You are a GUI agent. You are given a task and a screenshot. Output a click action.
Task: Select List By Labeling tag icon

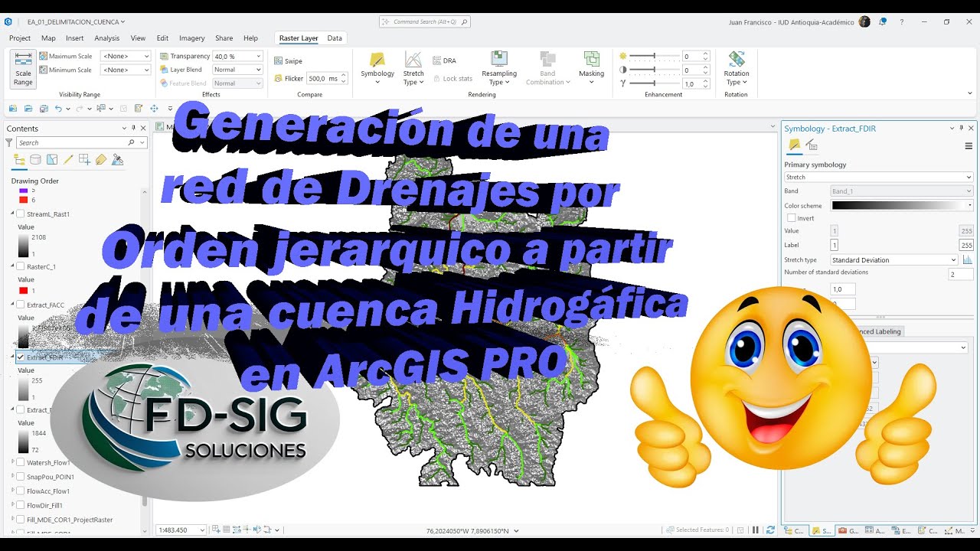point(101,160)
